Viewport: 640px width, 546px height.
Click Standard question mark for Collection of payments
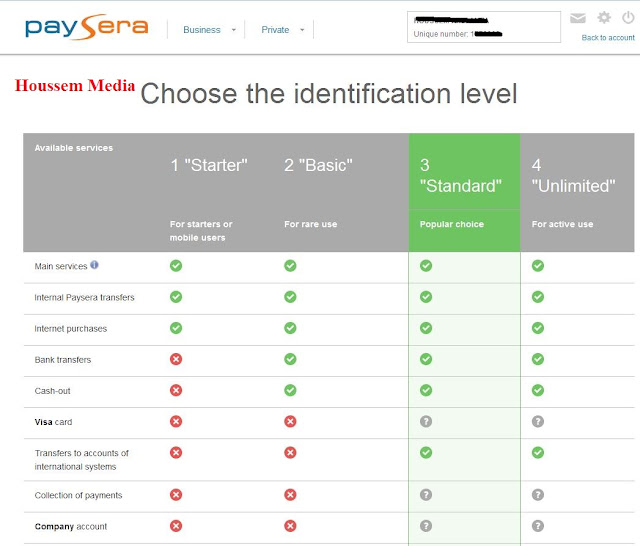click(x=426, y=495)
